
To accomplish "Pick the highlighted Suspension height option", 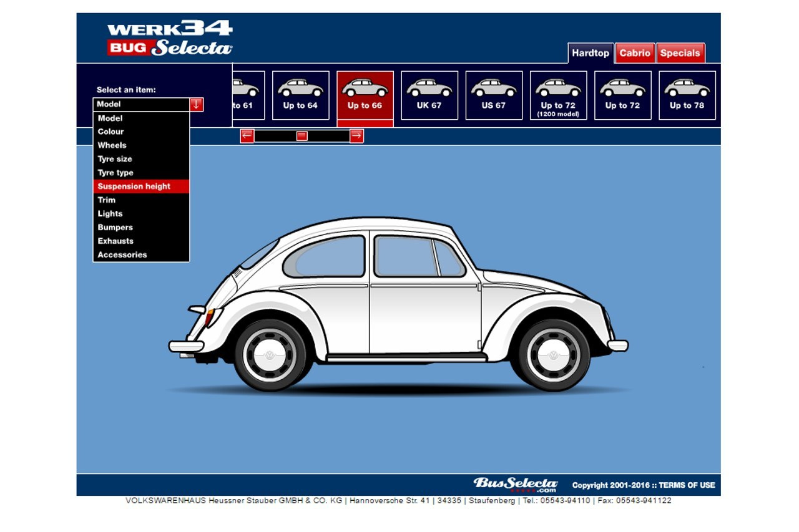I will click(141, 186).
